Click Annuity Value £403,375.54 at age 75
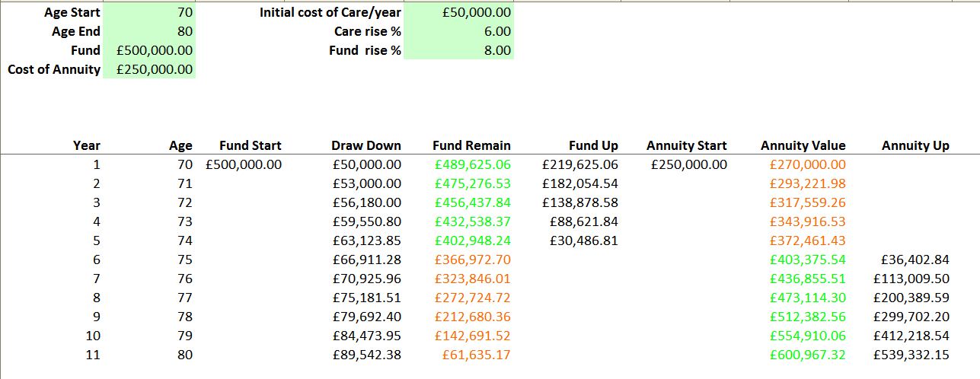 point(808,260)
